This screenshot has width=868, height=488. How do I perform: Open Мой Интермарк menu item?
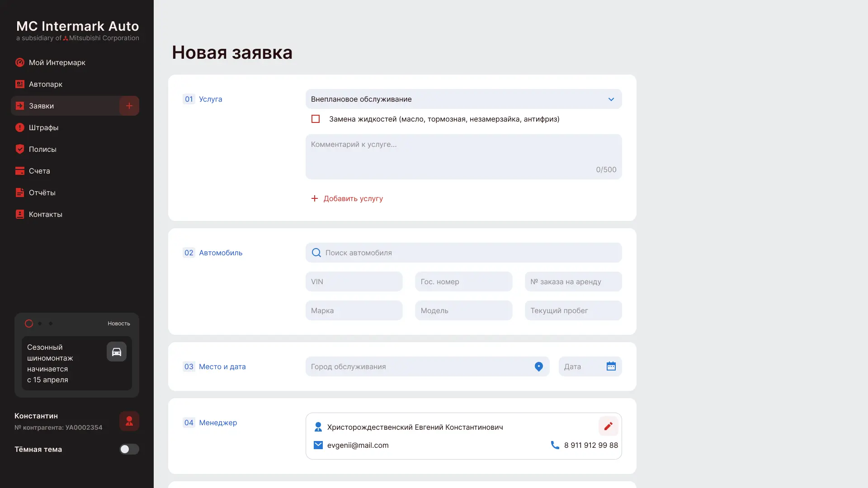pos(75,62)
